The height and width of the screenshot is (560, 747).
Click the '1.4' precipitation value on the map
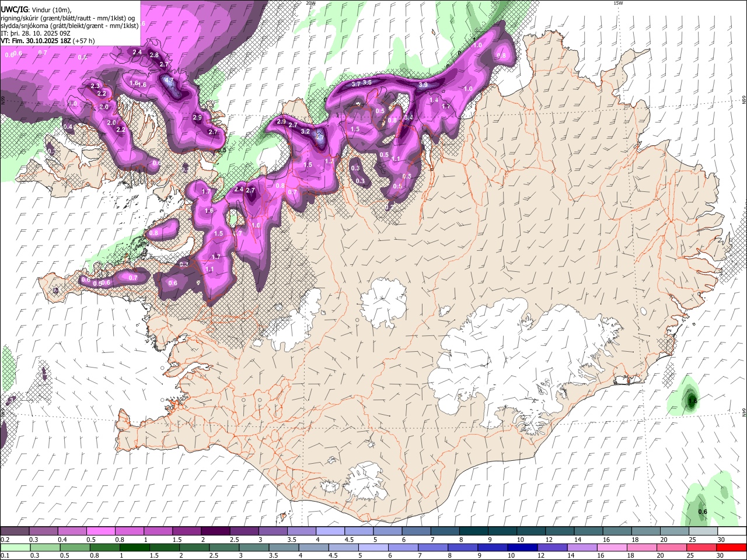[x=434, y=100]
